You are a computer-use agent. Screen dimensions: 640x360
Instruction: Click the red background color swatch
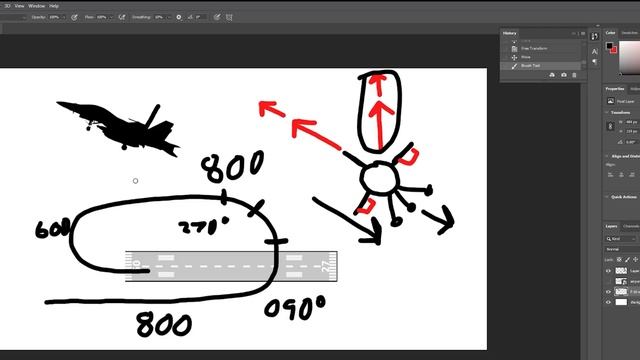[x=614, y=50]
